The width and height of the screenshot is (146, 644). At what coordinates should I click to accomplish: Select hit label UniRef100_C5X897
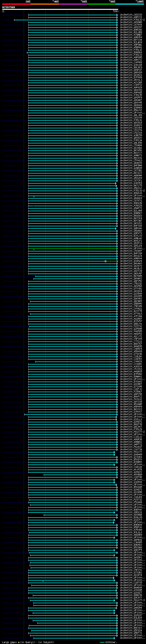(131, 251)
